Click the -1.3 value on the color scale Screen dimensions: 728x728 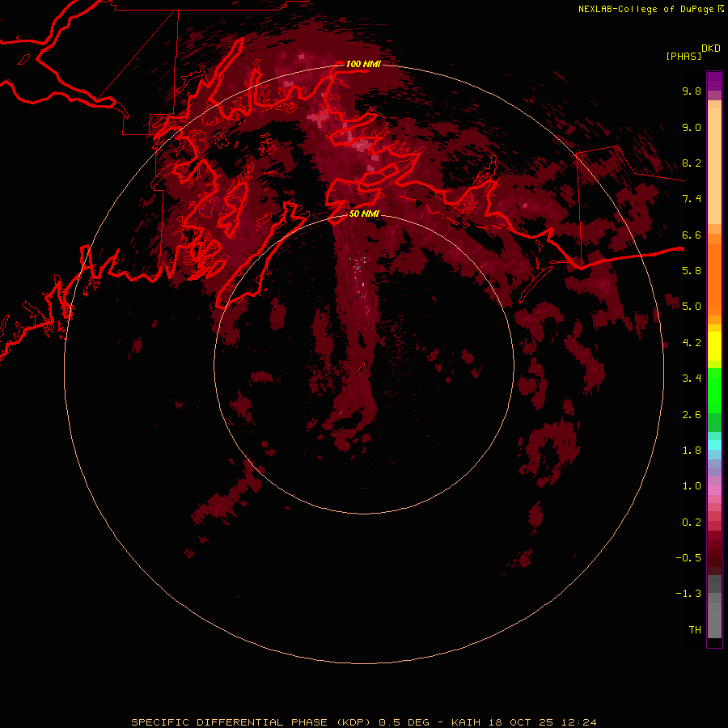(x=688, y=594)
